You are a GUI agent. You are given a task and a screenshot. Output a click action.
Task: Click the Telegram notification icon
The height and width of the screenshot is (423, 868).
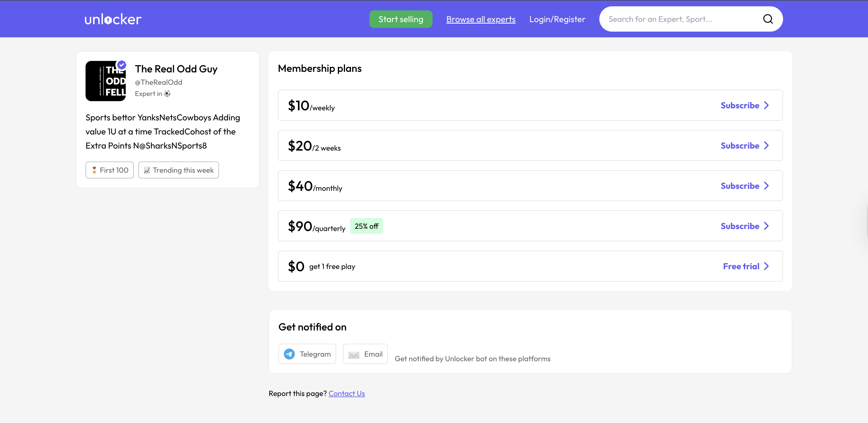coord(289,354)
